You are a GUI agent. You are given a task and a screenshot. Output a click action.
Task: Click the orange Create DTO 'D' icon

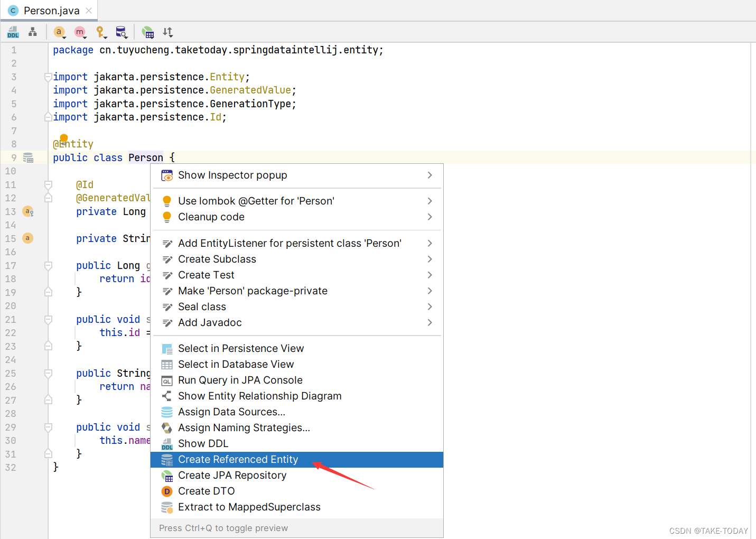[x=167, y=491]
